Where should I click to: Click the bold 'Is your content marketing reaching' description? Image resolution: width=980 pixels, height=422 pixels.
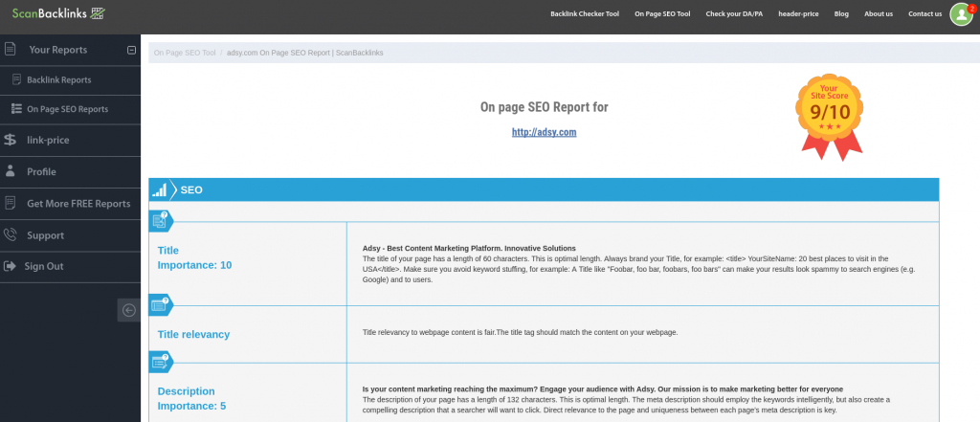pos(603,389)
